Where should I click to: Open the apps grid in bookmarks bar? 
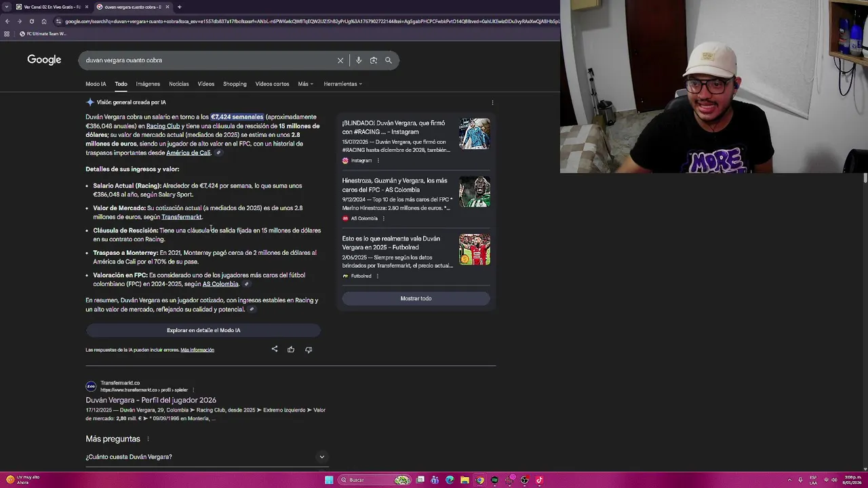pyautogui.click(x=7, y=34)
